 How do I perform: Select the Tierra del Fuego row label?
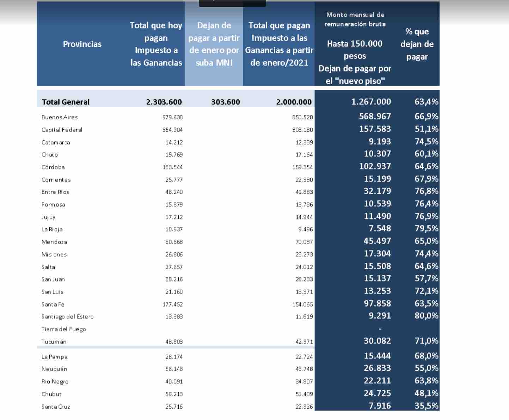pos(63,329)
